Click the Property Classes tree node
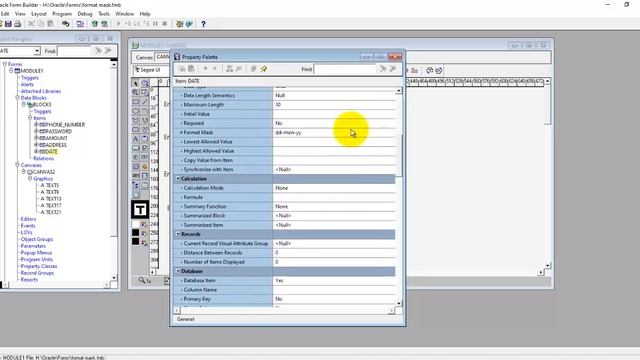Image resolution: width=640 pixels, height=360 pixels. click(x=39, y=266)
